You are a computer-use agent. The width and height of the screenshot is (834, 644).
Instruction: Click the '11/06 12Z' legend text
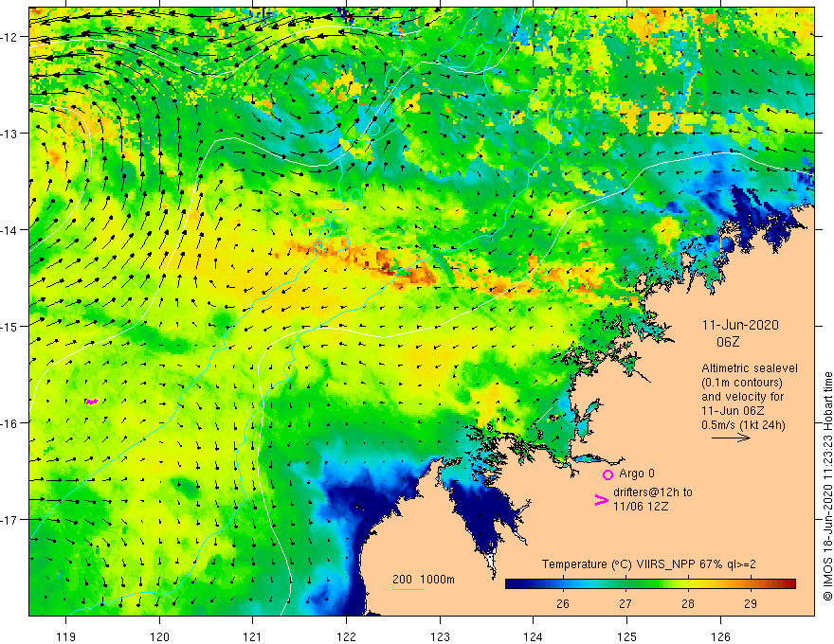[641, 507]
